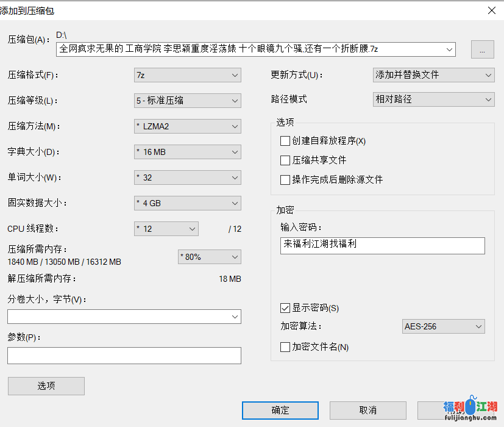Expand the 压缩等级 standard compression dropdown
Image resolution: width=504 pixels, height=427 pixels.
pos(187,101)
